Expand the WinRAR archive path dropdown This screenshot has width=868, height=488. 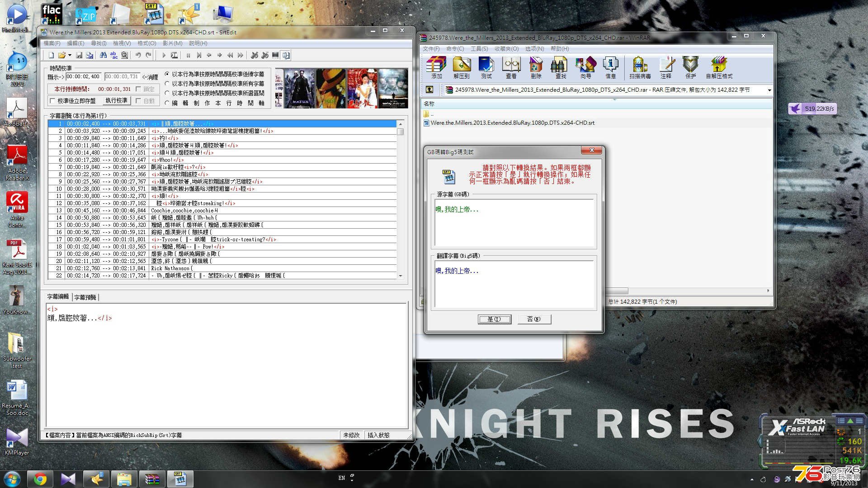point(769,90)
